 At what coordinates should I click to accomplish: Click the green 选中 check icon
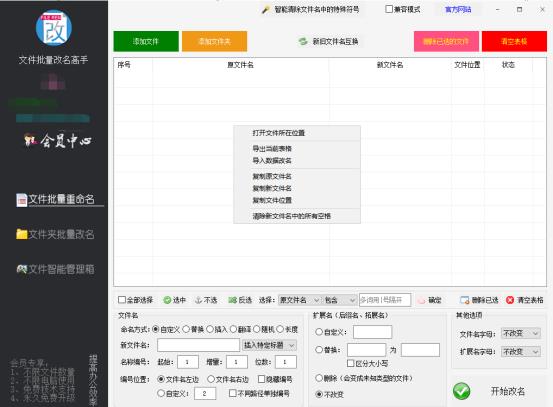[167, 300]
